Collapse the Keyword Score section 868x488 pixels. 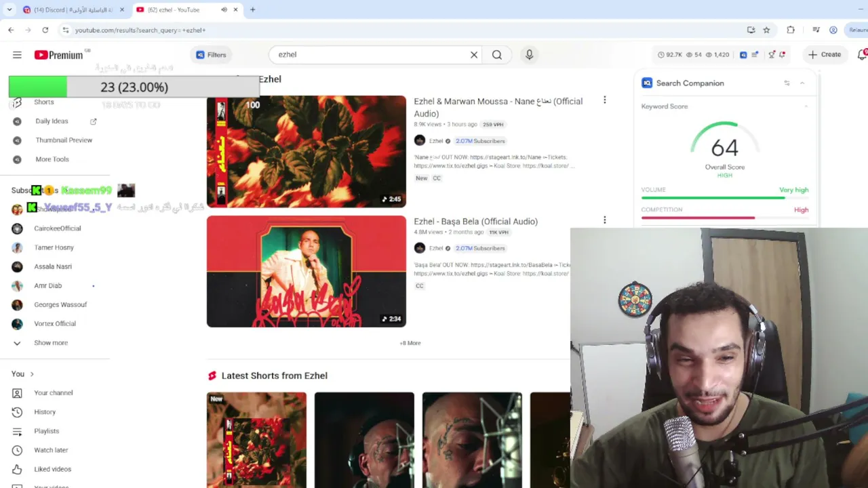pyautogui.click(x=806, y=106)
